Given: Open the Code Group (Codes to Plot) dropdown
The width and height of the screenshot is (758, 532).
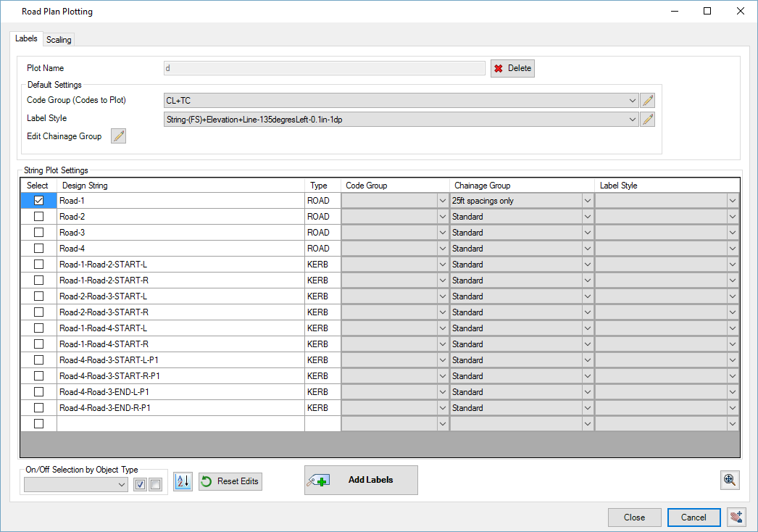Looking at the screenshot, I should 401,101.
